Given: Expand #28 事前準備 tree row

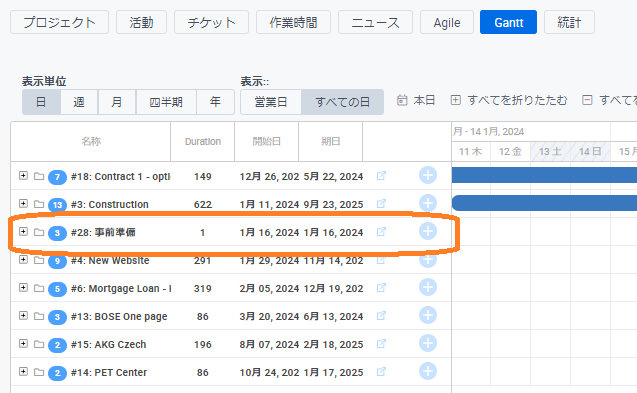Looking at the screenshot, I should point(24,232).
